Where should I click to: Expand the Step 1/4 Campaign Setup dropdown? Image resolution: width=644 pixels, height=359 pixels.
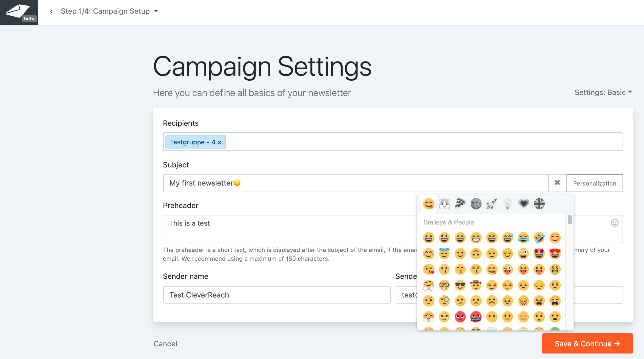[156, 11]
